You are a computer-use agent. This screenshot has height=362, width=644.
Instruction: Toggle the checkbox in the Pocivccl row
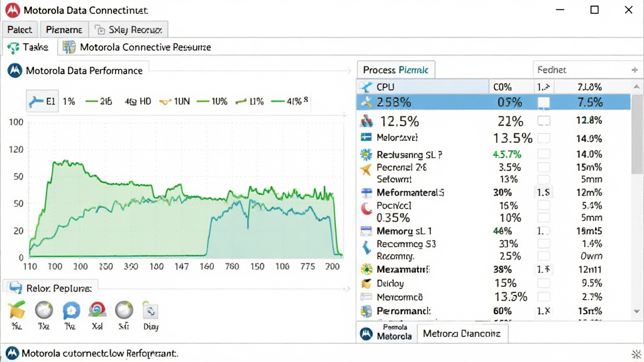click(544, 206)
